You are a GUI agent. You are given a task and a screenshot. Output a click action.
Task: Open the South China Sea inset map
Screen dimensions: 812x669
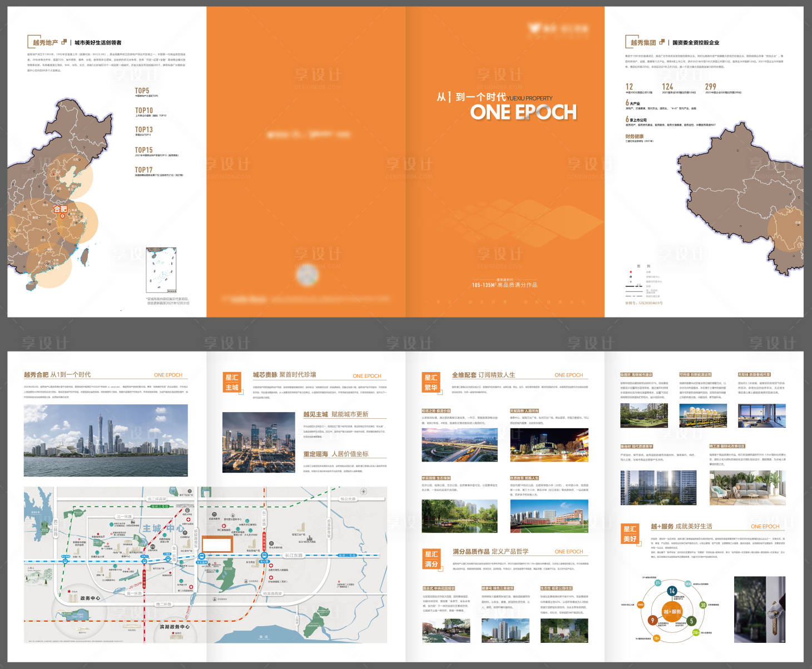point(161,270)
